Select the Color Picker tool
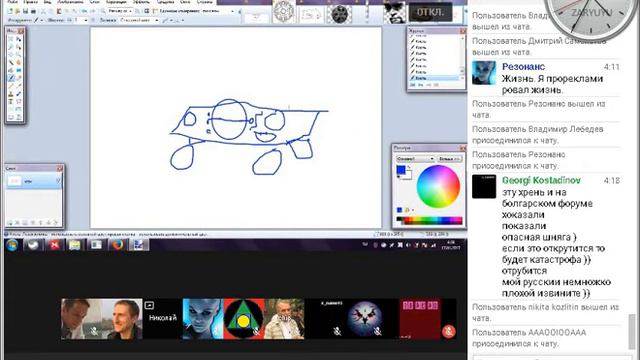640x360 pixels. [x=19, y=86]
